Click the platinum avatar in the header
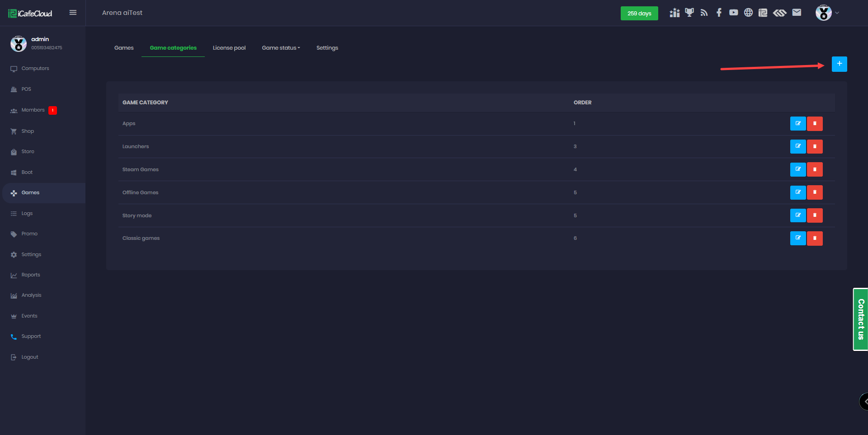 coord(824,13)
